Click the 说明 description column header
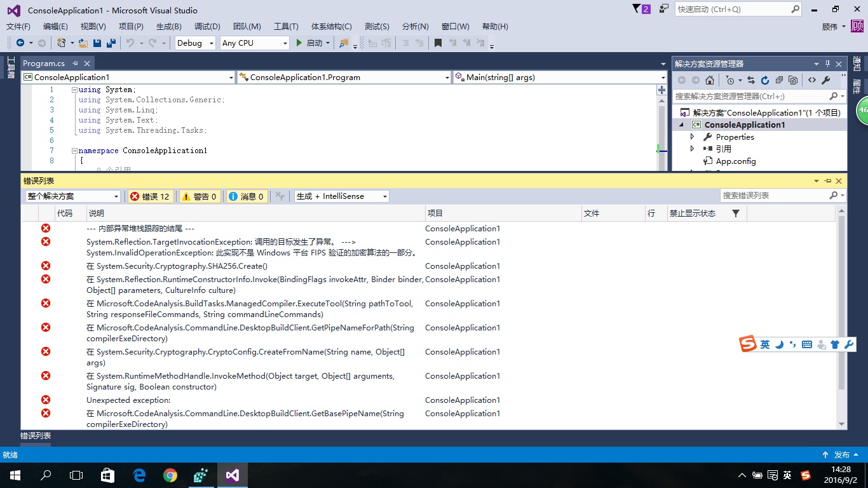868x488 pixels. 255,213
